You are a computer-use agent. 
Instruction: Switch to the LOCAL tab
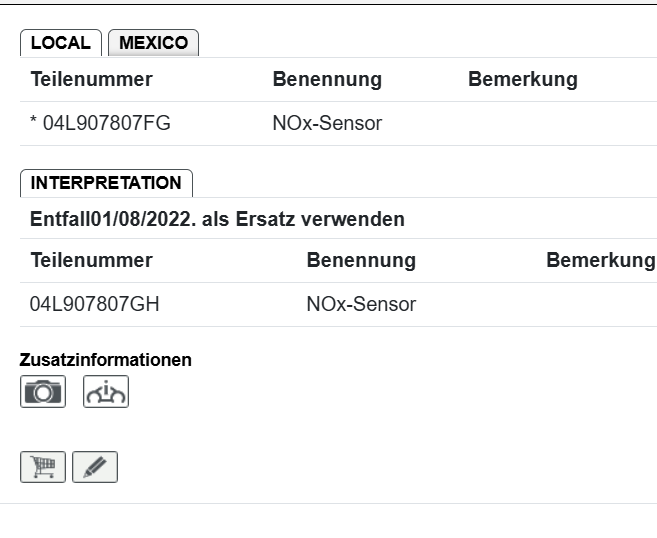[x=61, y=43]
